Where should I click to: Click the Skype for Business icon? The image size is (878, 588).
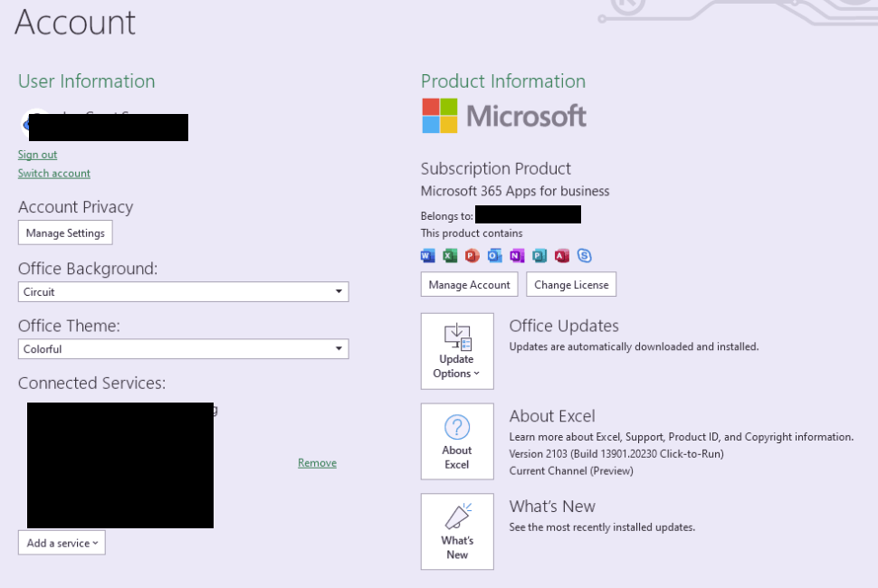[x=584, y=256]
